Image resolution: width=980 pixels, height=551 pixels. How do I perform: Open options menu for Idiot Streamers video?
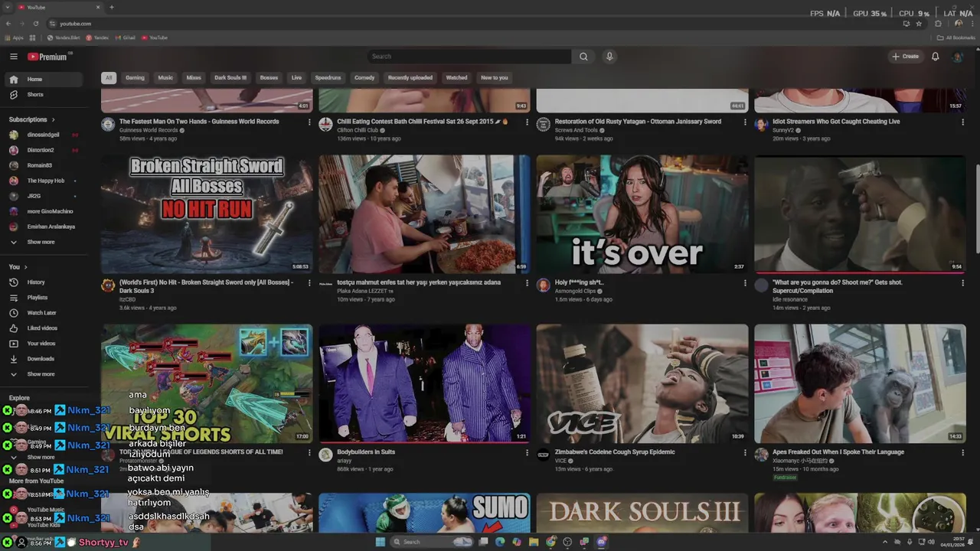tap(962, 122)
